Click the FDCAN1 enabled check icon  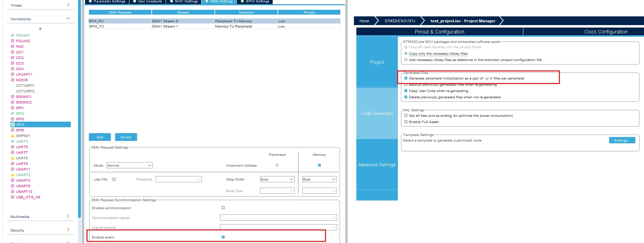[13, 35]
